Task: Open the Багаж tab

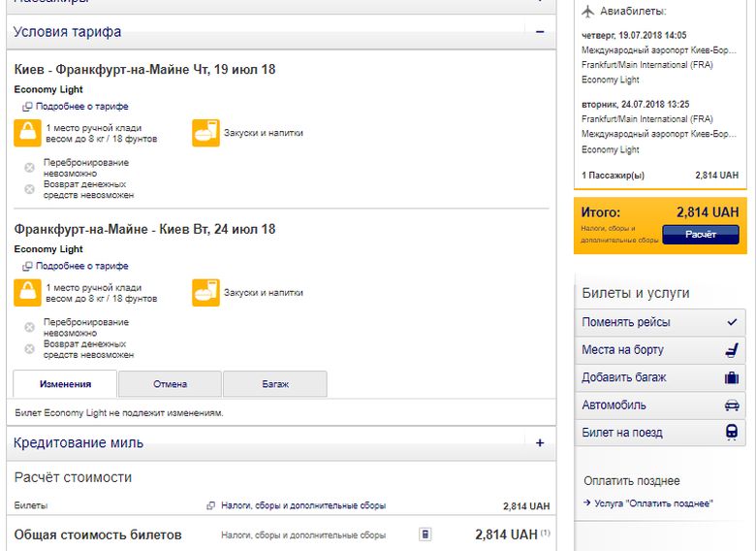Action: [x=275, y=384]
